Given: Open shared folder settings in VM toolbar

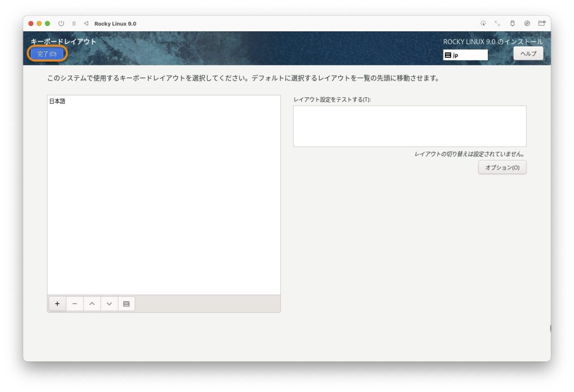Looking at the screenshot, I should click(x=541, y=23).
